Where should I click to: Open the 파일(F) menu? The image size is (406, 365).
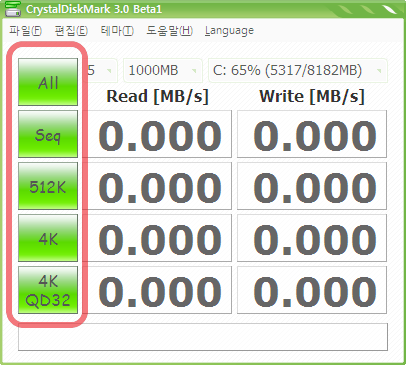pos(25,31)
